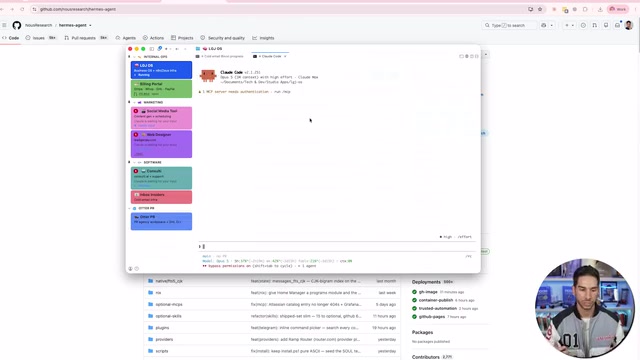
Task: Select the Inbox Insiders workspace card
Action: click(x=161, y=197)
